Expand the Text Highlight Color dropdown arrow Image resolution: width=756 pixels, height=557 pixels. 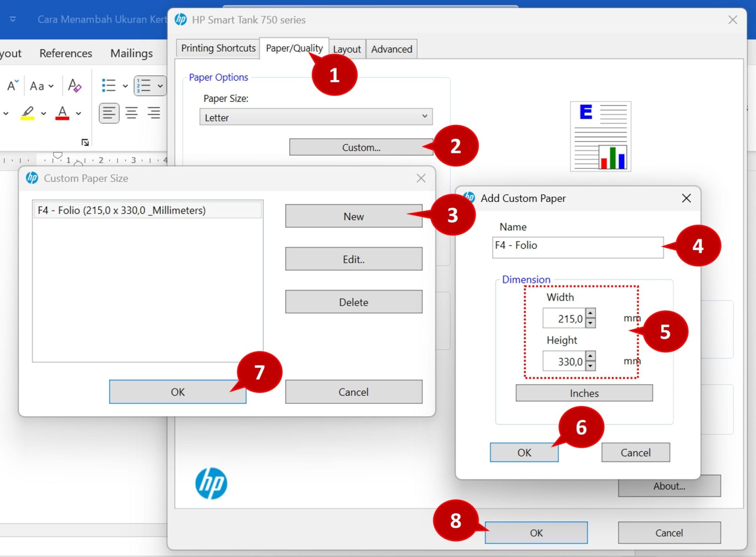(x=44, y=113)
